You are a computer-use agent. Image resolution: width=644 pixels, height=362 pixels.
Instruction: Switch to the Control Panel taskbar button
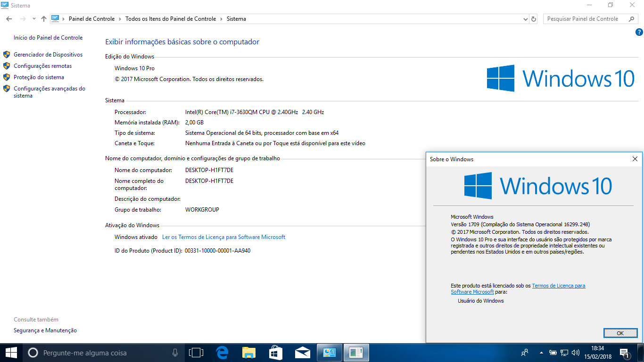[x=329, y=353]
